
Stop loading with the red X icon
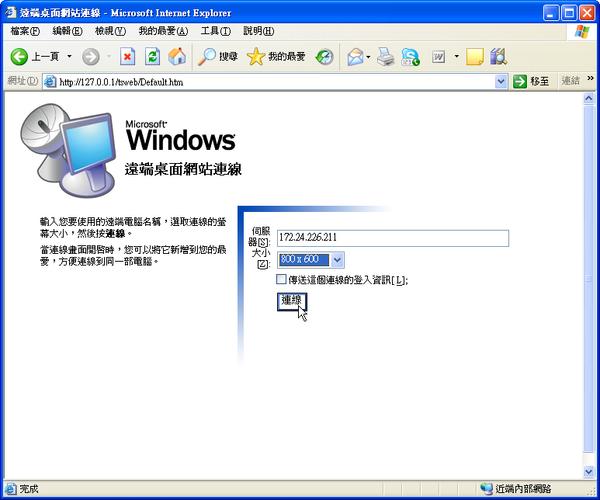[127, 57]
